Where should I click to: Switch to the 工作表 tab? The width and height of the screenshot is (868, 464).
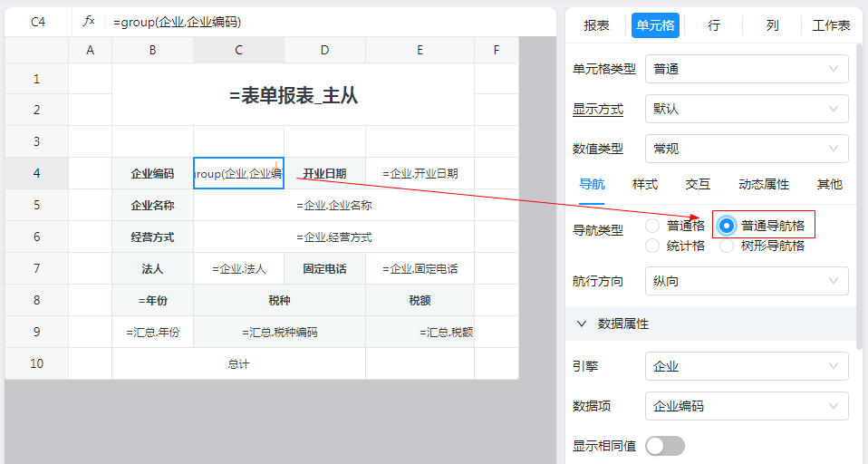coord(831,25)
